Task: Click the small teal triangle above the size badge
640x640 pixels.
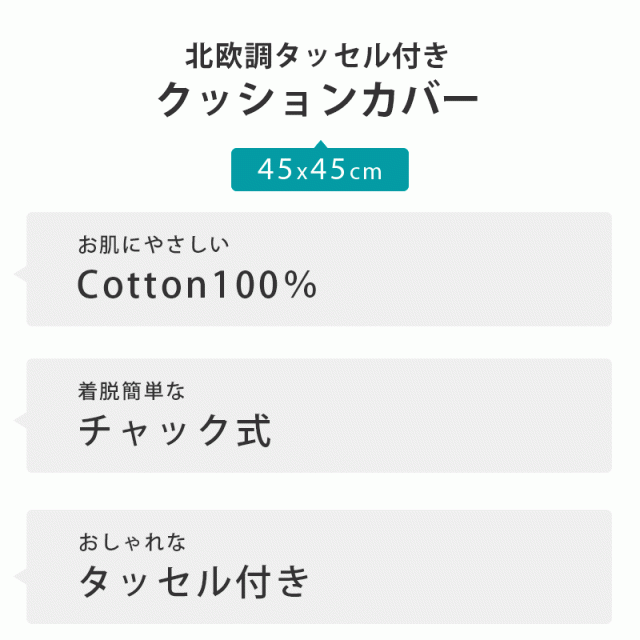Action: tap(320, 144)
